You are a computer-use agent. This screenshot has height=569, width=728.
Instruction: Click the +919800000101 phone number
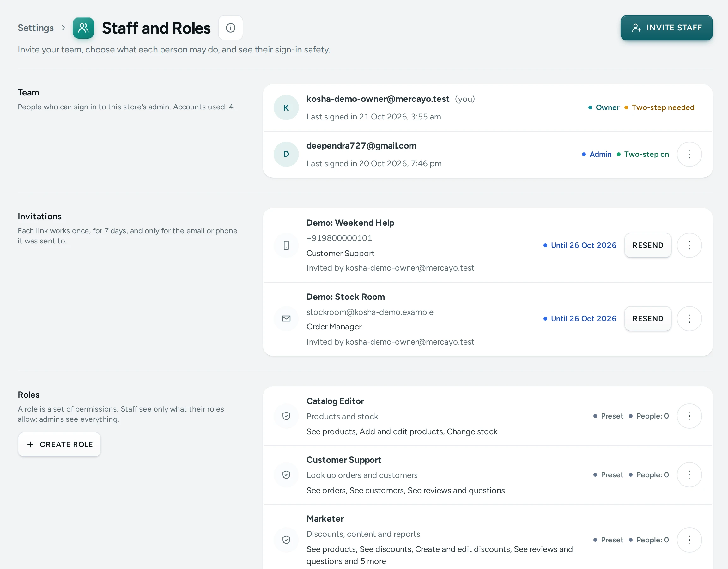339,238
